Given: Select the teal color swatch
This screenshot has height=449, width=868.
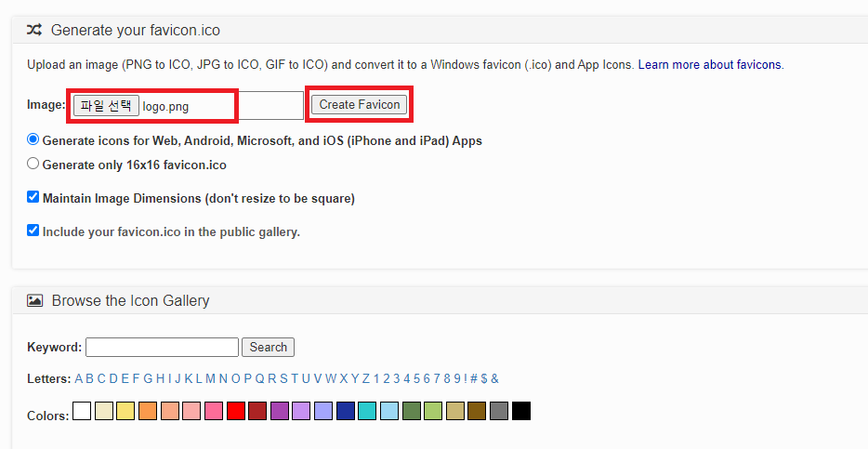Looking at the screenshot, I should pyautogui.click(x=367, y=411).
